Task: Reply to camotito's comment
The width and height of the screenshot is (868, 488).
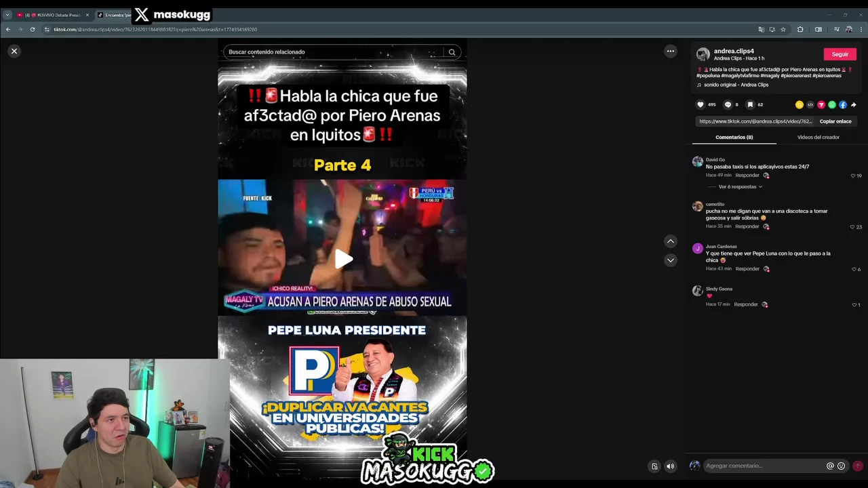Action: click(747, 226)
